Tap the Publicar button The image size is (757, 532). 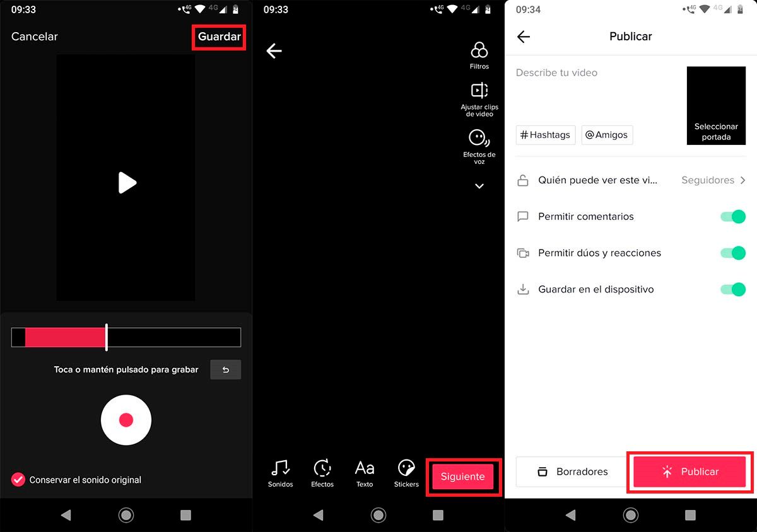tap(690, 471)
